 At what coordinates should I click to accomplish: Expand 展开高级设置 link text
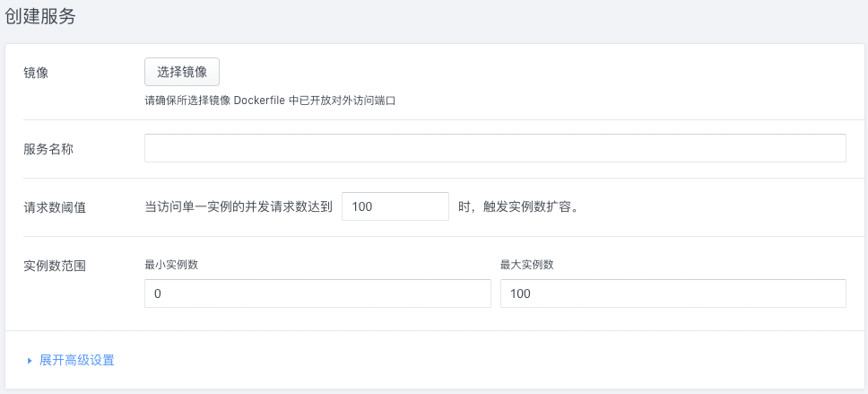pos(76,360)
